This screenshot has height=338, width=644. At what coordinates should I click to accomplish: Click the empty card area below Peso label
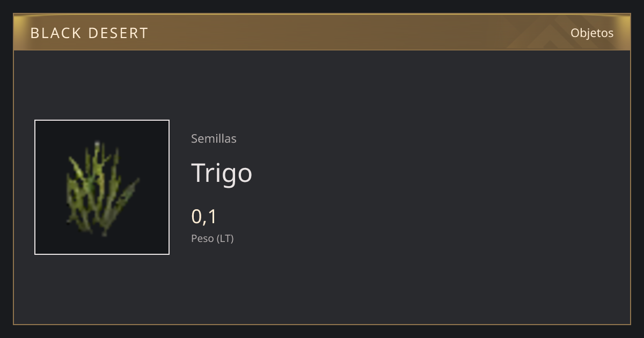[322, 284]
